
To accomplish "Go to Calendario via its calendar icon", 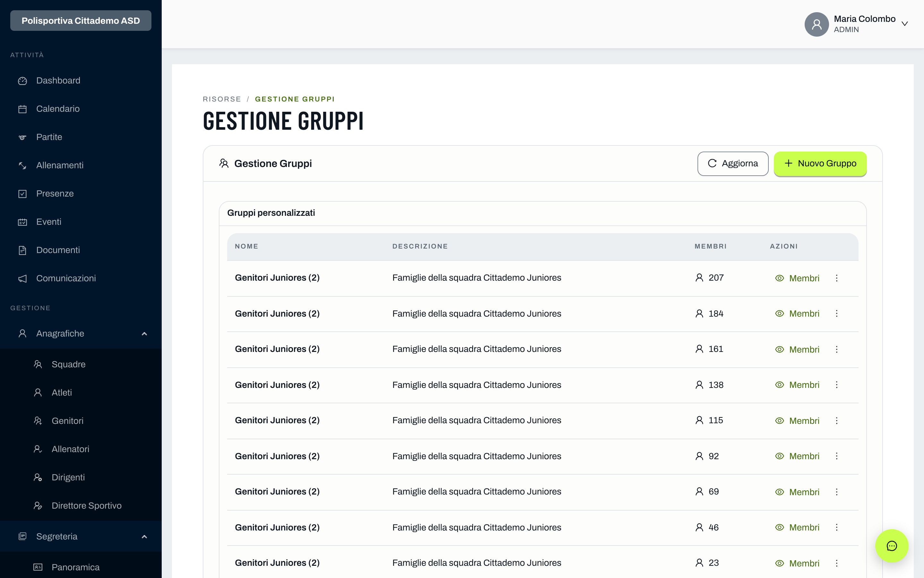I will coord(22,109).
